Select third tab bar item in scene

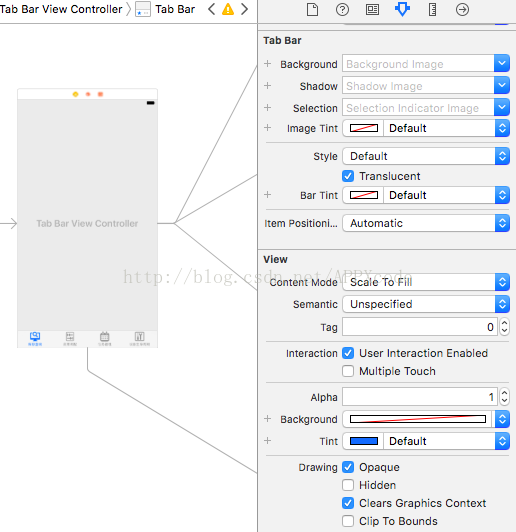coord(104,339)
